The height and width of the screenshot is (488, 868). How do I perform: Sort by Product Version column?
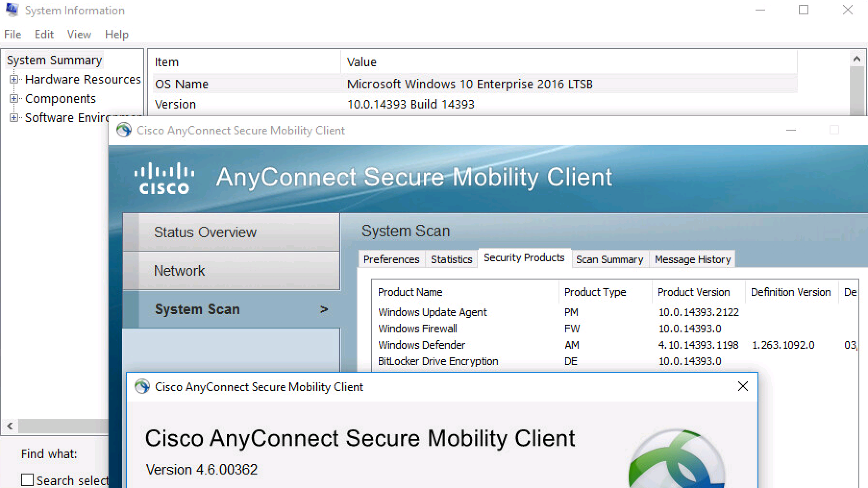click(x=699, y=292)
